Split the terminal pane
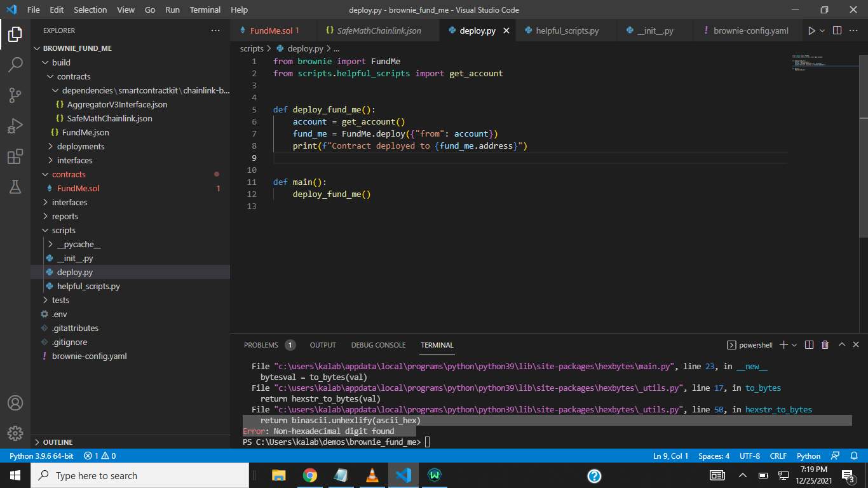The image size is (868, 488). coord(808,344)
